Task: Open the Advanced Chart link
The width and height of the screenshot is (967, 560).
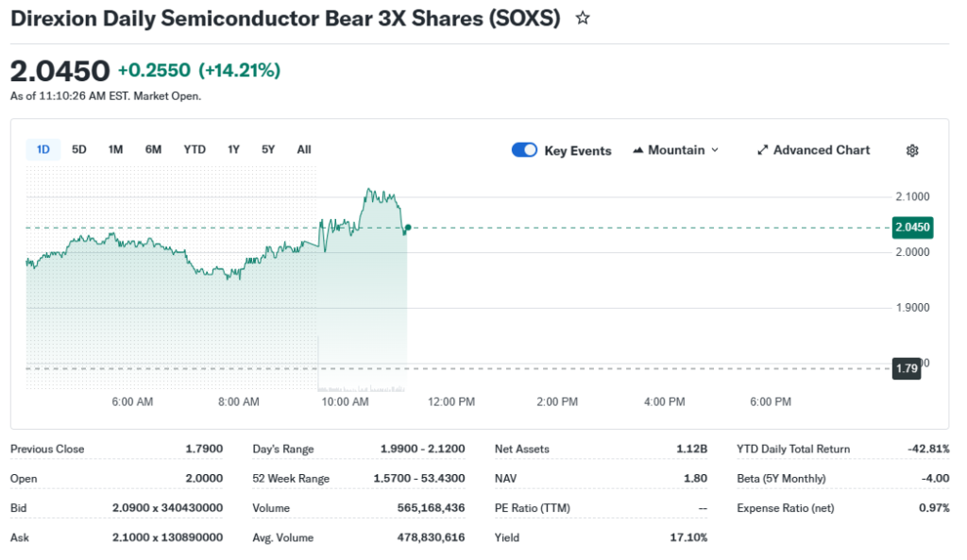Action: point(822,150)
